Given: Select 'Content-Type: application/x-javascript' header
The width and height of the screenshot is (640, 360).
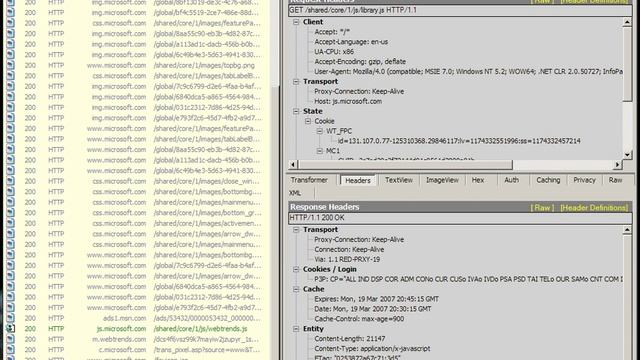Looking at the screenshot, I should point(372,349).
